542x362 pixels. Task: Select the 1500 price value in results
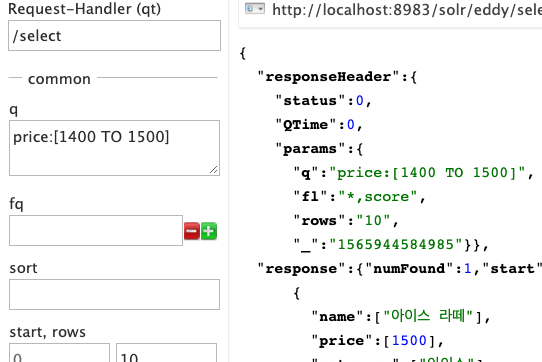(x=409, y=341)
